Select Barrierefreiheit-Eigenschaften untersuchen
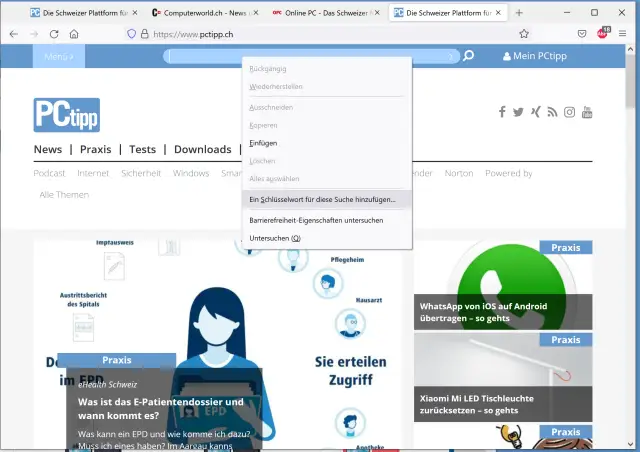 point(316,220)
